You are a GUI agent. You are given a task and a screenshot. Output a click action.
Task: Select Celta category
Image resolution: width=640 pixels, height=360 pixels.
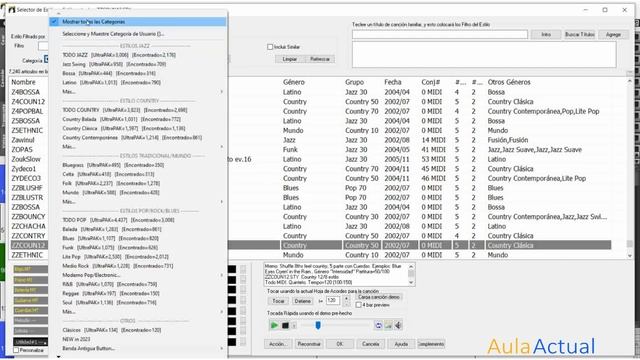pyautogui.click(x=138, y=174)
